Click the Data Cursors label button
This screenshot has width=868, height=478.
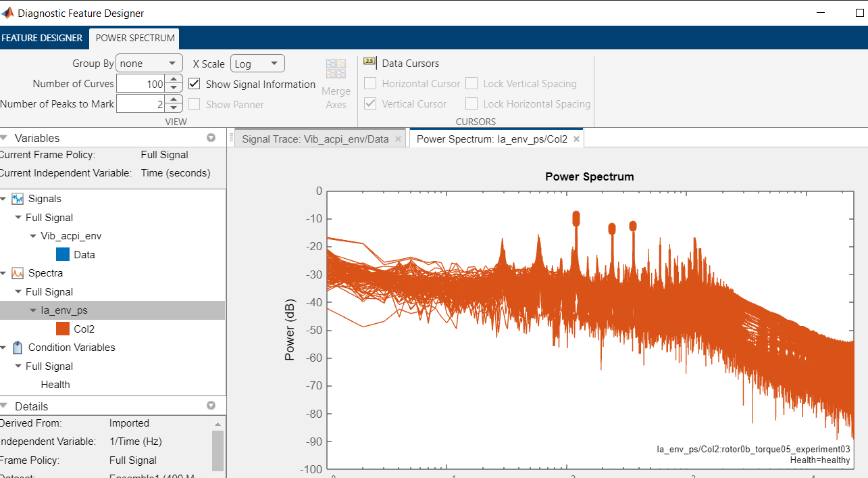(411, 64)
